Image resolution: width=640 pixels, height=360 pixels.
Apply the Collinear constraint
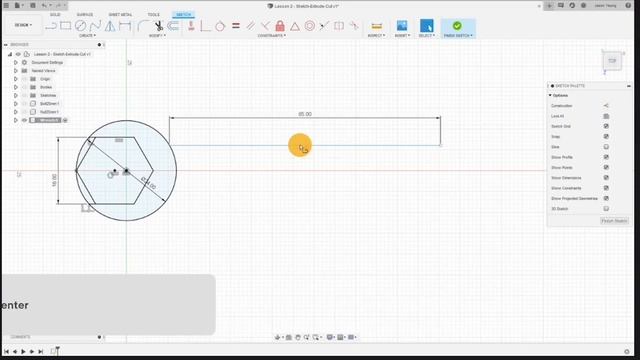(x=324, y=26)
